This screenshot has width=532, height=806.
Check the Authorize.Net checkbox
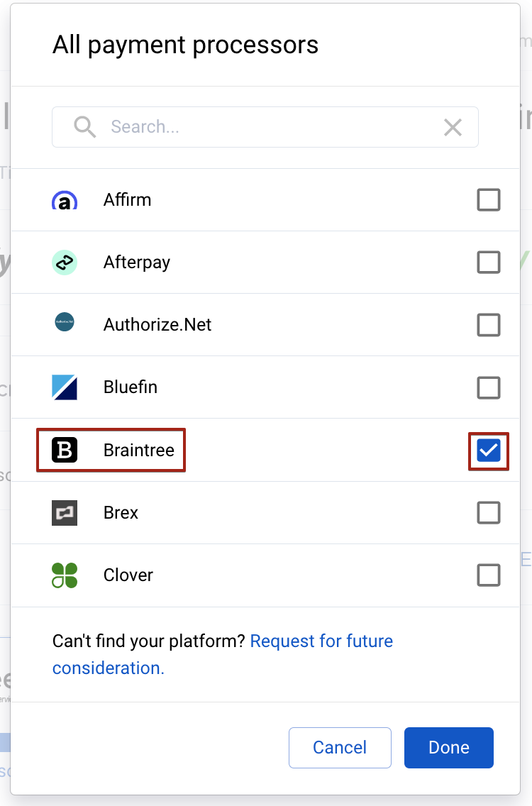point(489,324)
